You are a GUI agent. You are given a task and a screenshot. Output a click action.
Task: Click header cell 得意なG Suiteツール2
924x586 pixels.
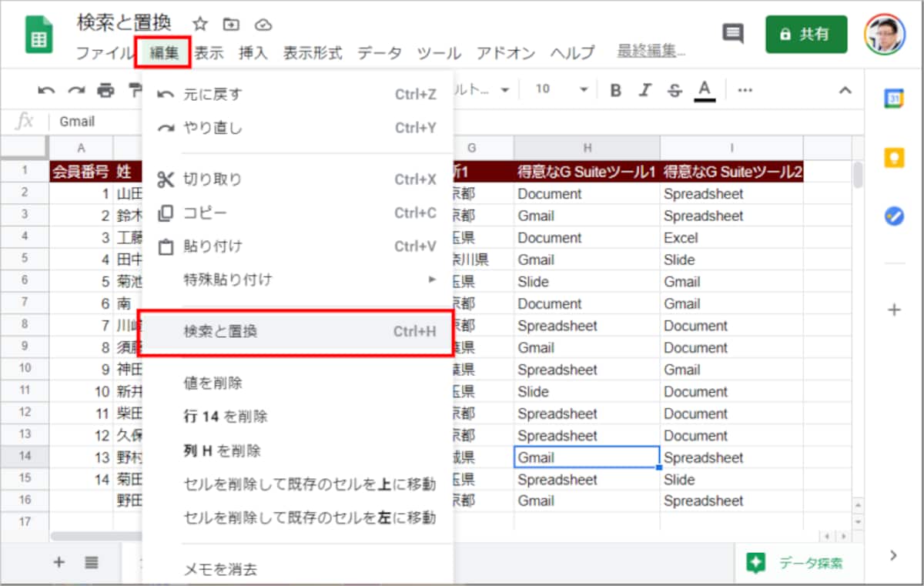(731, 172)
